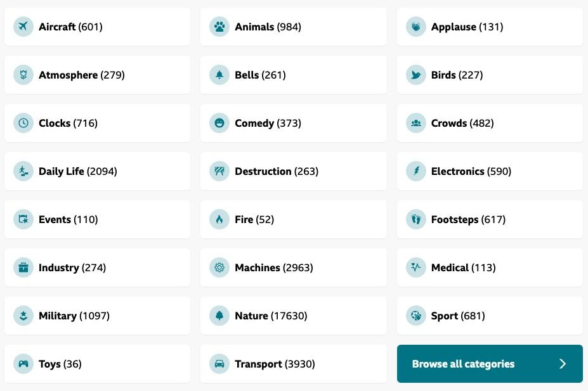Click the airplane icon for Aircraft
This screenshot has width=588, height=391.
tap(23, 27)
